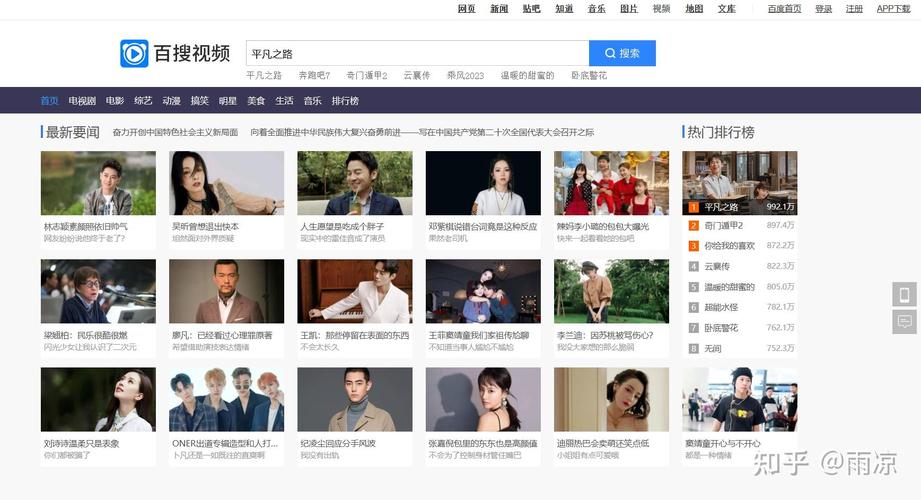
Task: Click the 登录 link
Action: [823, 8]
